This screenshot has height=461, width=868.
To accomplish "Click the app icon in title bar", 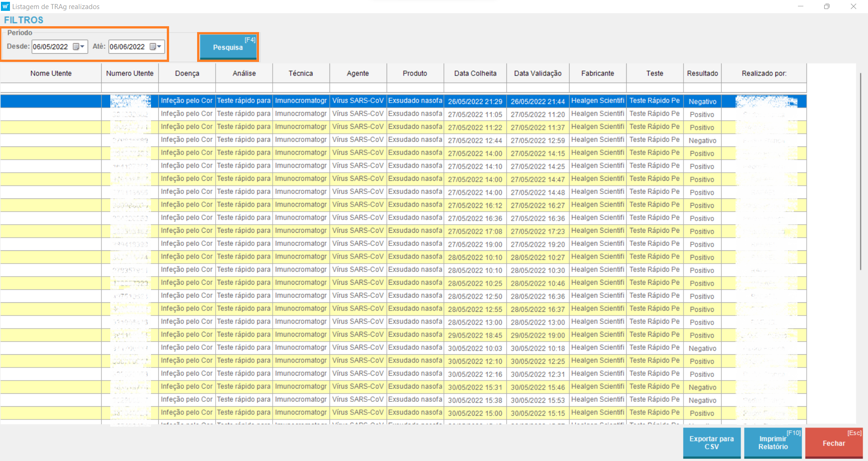I will click(5, 6).
